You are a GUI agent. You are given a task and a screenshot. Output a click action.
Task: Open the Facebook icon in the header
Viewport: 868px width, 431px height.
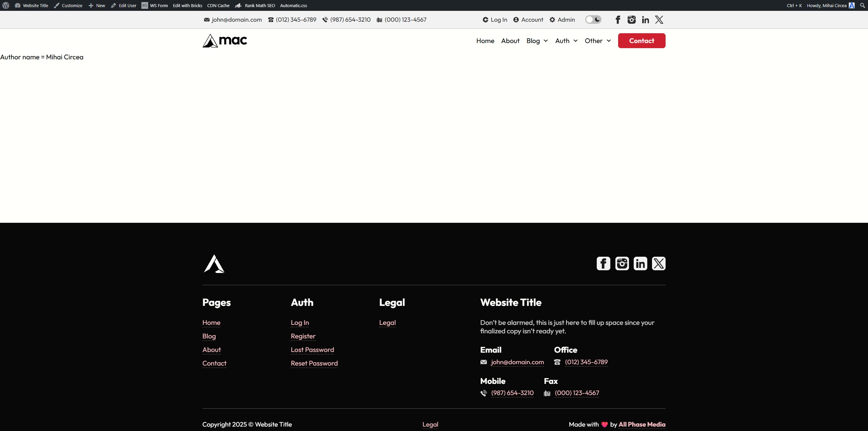618,20
